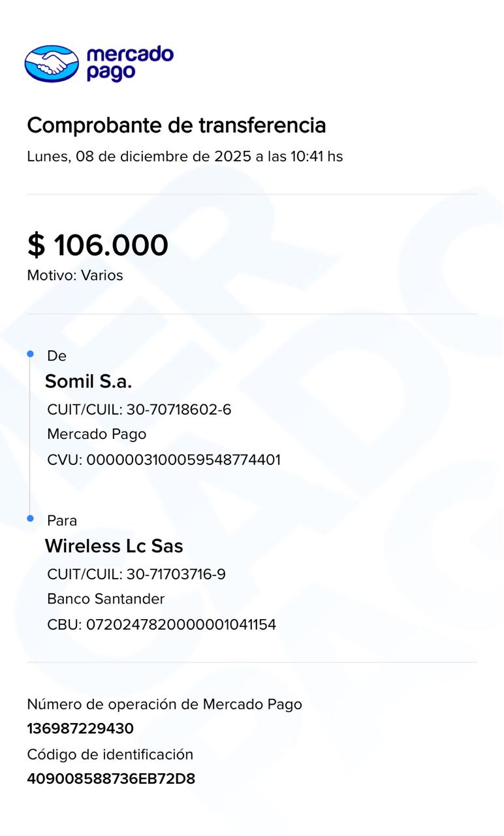Click the sender CVU number
504x836 pixels.
[164, 460]
